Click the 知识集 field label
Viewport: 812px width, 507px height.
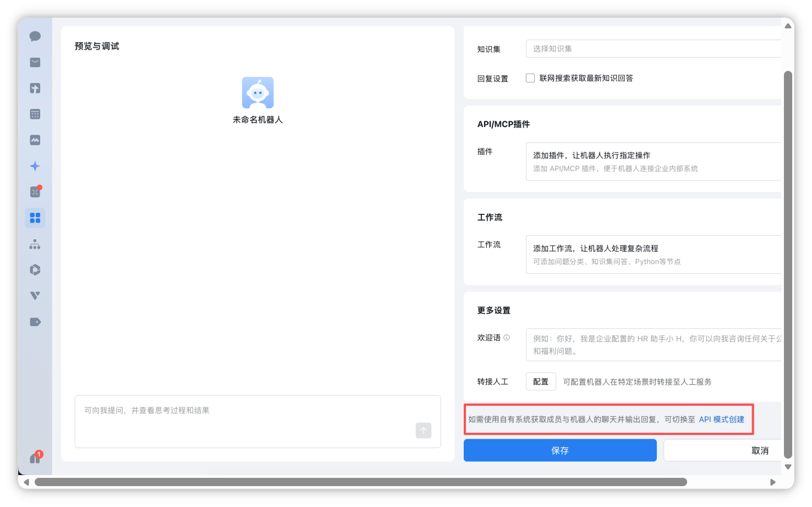coord(489,49)
